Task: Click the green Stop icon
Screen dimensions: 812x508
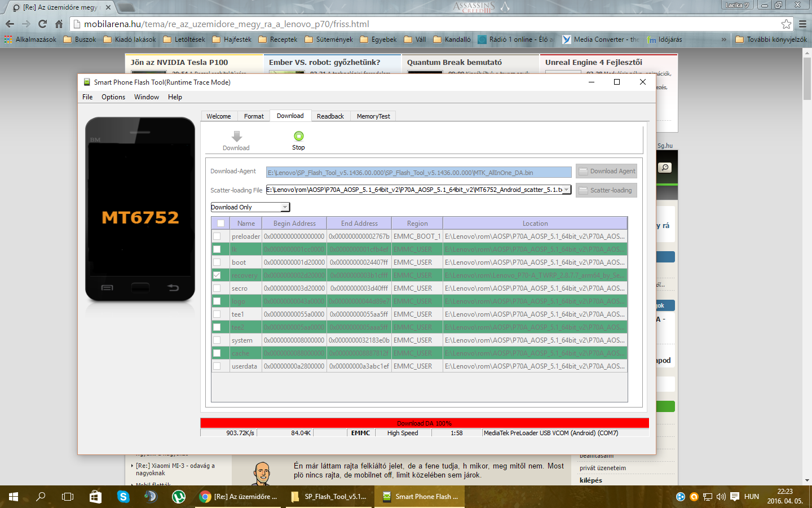Action: point(298,136)
